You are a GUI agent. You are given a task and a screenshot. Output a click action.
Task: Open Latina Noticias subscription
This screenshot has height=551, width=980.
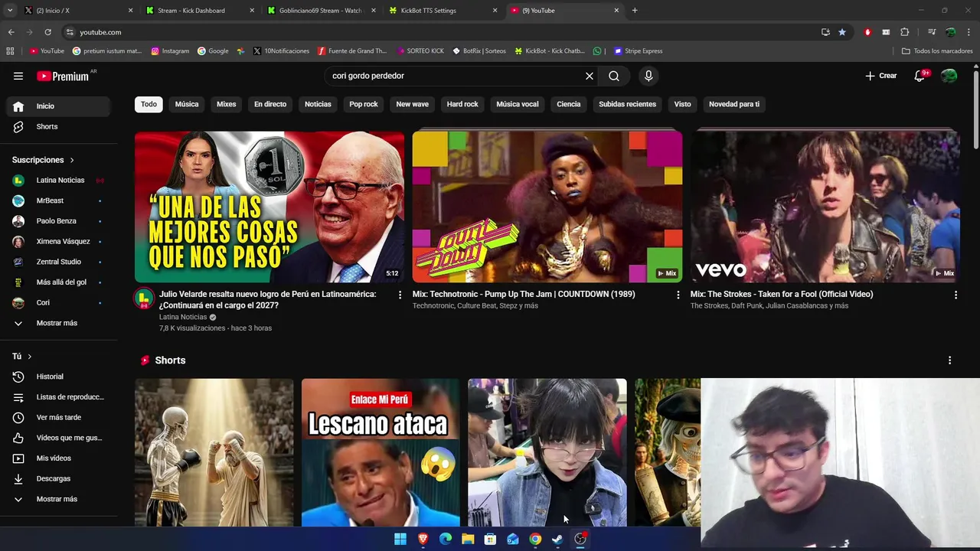point(58,181)
